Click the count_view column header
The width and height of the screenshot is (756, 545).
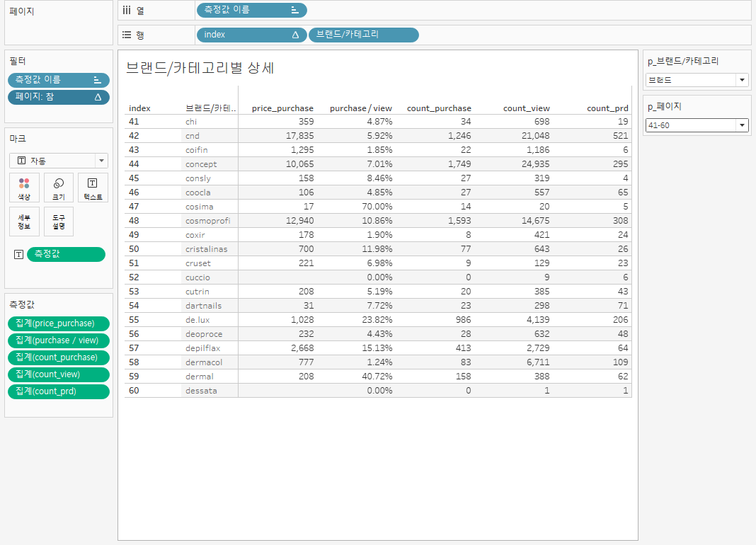click(x=526, y=108)
